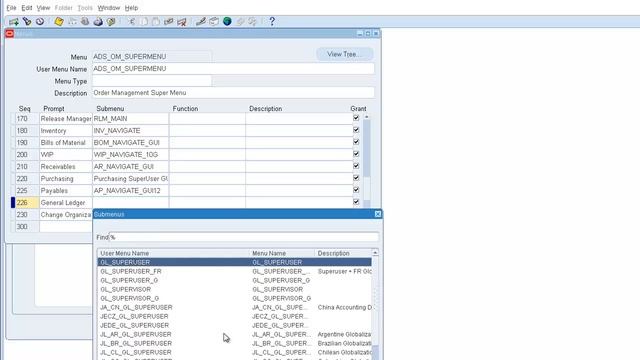Click the New record toolbar icon

(13, 22)
